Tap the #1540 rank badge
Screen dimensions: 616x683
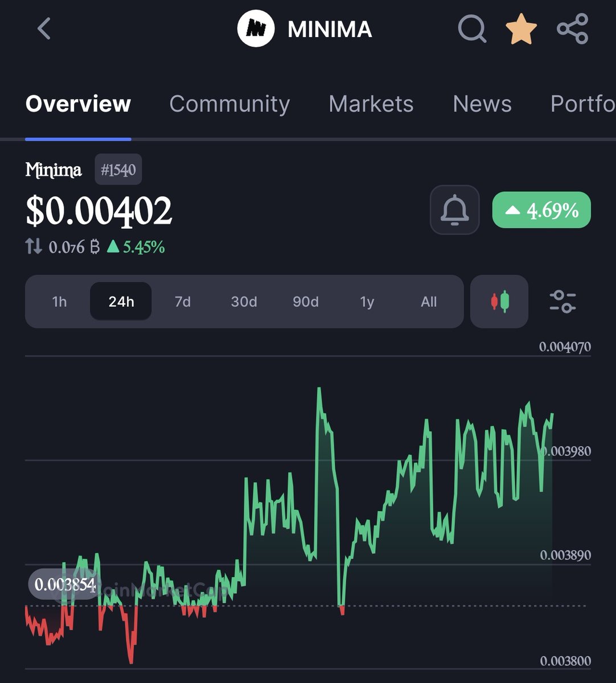(x=118, y=170)
